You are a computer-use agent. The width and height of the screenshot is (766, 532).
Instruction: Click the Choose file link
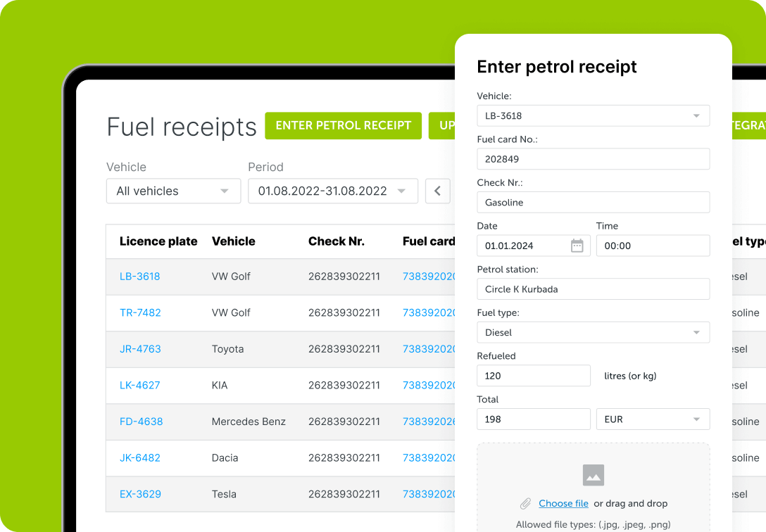point(563,503)
